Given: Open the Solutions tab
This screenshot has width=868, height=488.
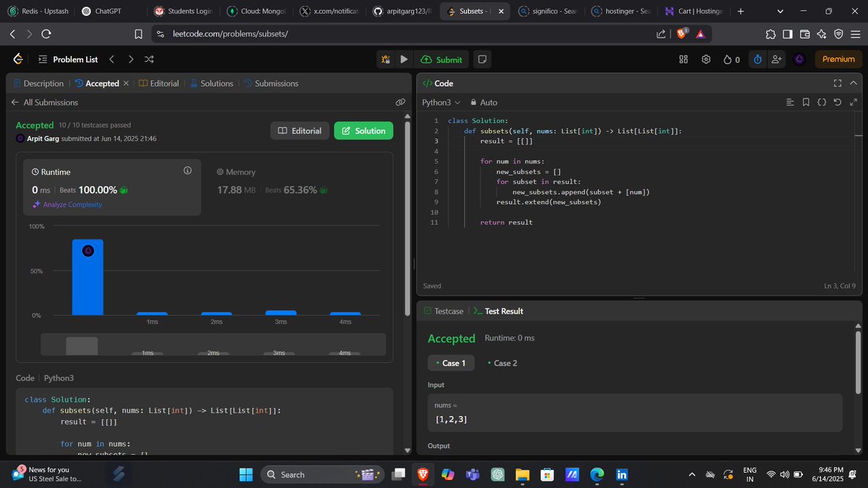Looking at the screenshot, I should point(211,83).
